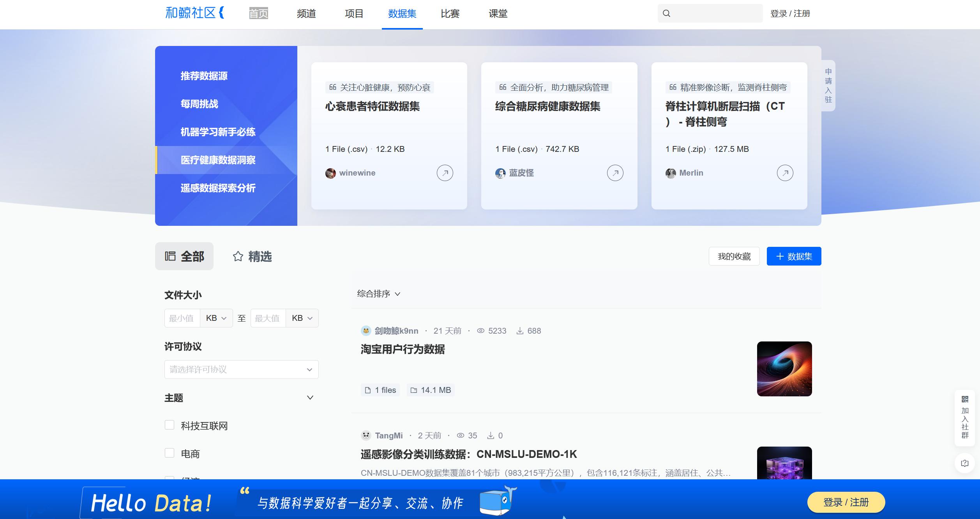The height and width of the screenshot is (519, 980).
Task: Open the 频道 navigation item
Action: click(306, 14)
